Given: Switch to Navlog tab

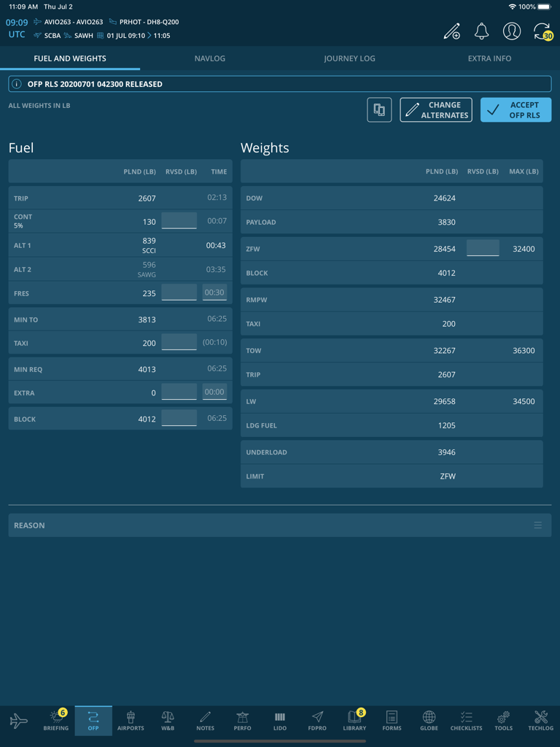Looking at the screenshot, I should coord(210,58).
